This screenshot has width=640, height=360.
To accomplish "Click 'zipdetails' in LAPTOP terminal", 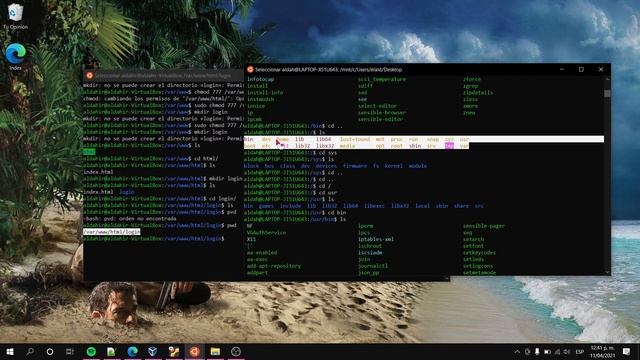I will click(x=478, y=93).
